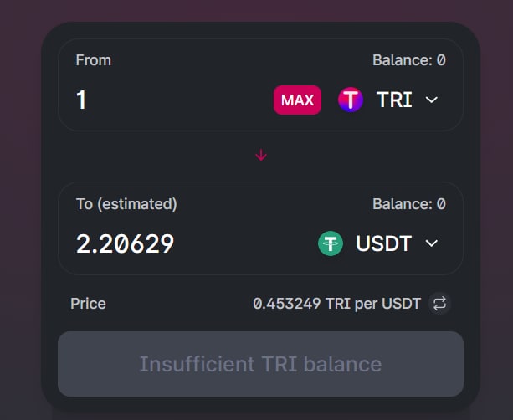Click the From section Balance: 0 text
The height and width of the screenshot is (420, 513).
409,60
